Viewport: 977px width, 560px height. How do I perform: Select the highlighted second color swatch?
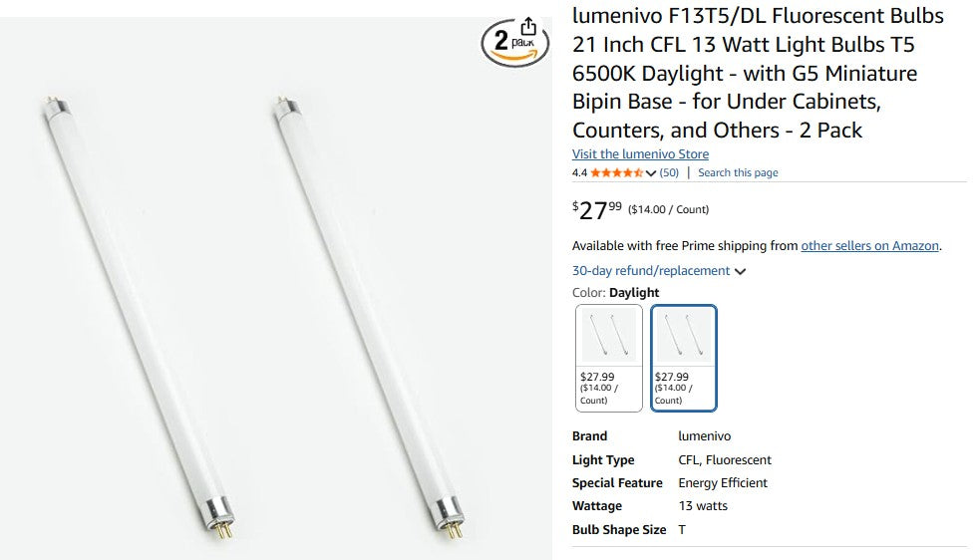click(x=684, y=357)
